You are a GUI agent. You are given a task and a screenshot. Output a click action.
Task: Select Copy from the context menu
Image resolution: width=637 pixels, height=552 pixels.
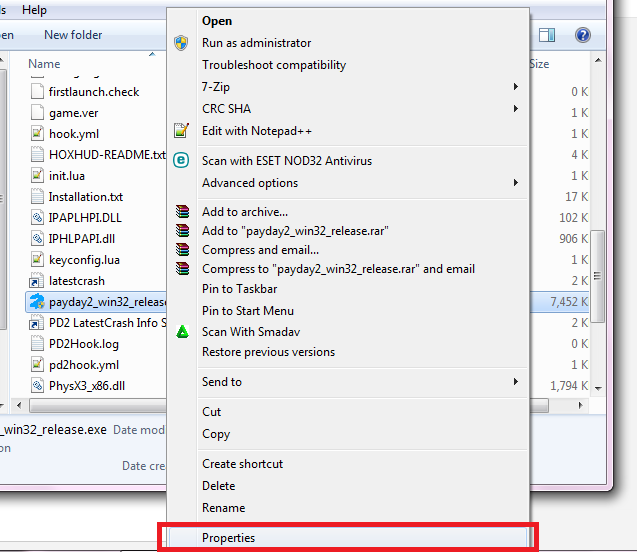coord(216,434)
